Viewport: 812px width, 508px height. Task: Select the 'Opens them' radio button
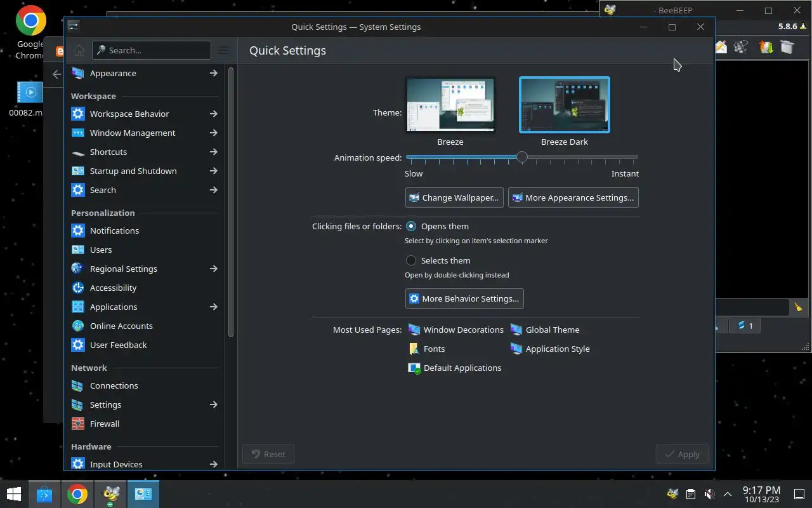411,226
